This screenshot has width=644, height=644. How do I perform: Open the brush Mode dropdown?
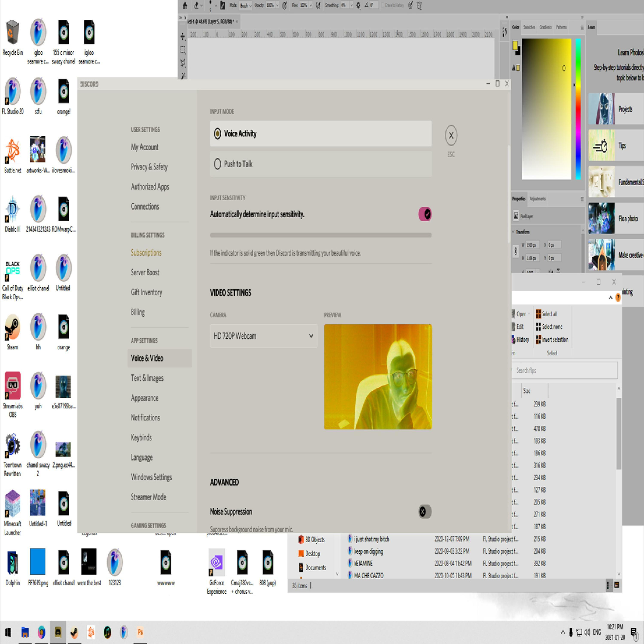pos(246,6)
